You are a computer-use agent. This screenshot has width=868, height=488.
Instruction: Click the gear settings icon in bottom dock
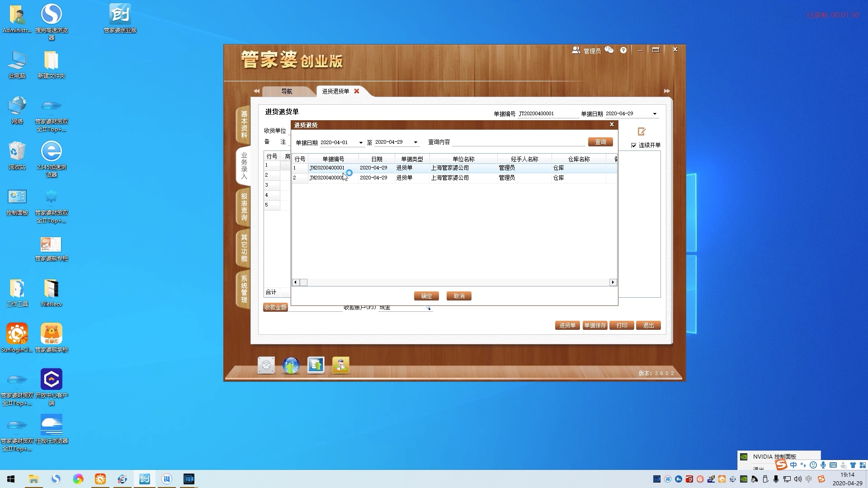(x=266, y=365)
